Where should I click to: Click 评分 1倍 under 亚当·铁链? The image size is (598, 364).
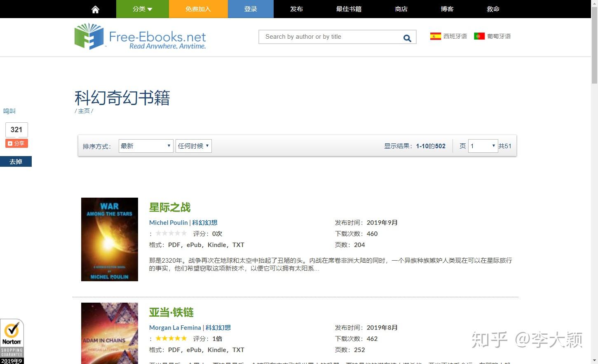point(208,339)
